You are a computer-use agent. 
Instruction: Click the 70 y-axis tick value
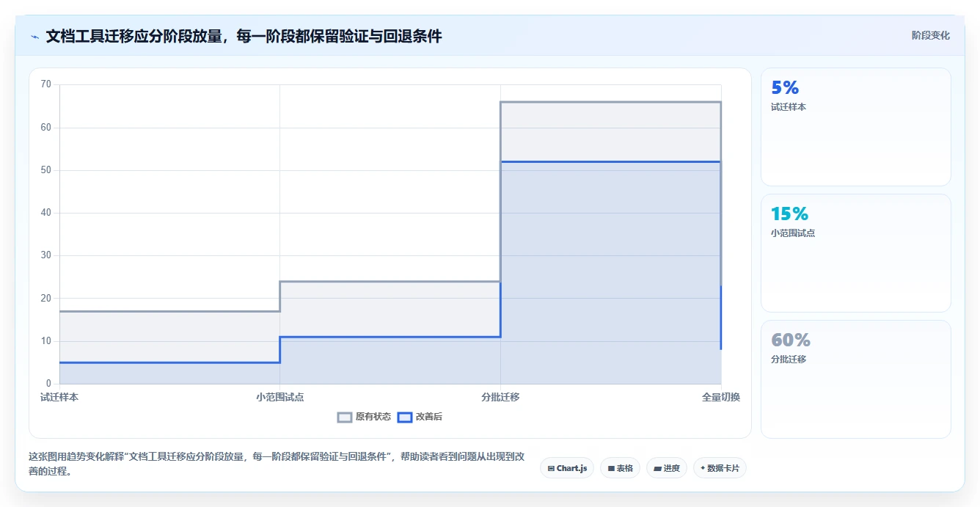tap(46, 84)
